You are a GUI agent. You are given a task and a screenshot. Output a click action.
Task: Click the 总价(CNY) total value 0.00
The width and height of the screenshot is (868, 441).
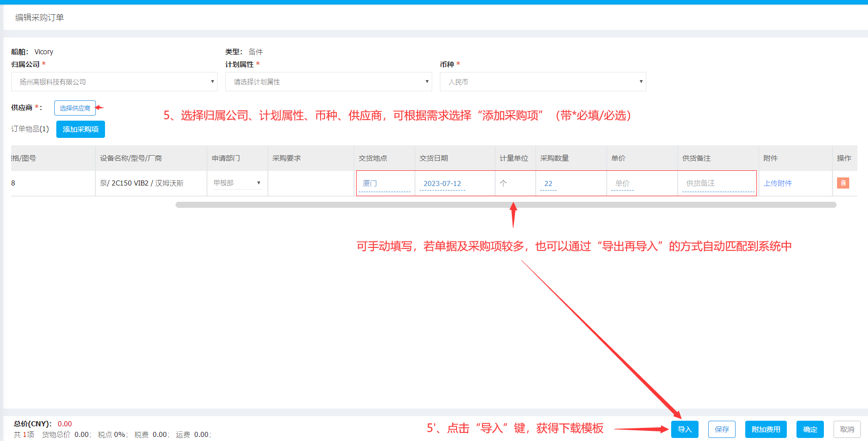click(x=65, y=424)
